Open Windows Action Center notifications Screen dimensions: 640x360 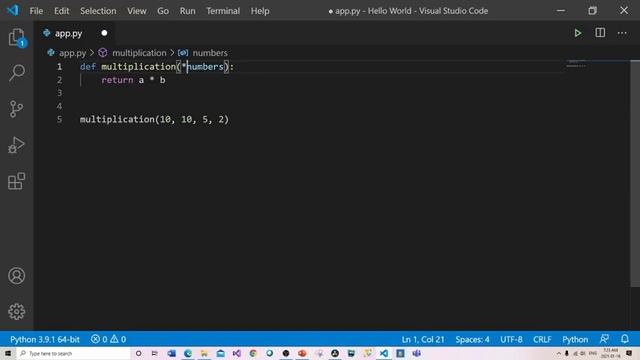coord(629,353)
